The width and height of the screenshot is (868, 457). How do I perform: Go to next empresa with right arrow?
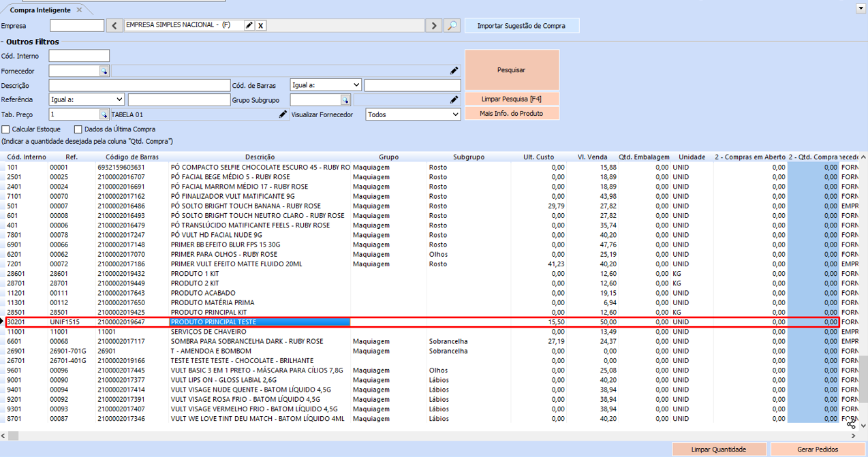coord(433,26)
